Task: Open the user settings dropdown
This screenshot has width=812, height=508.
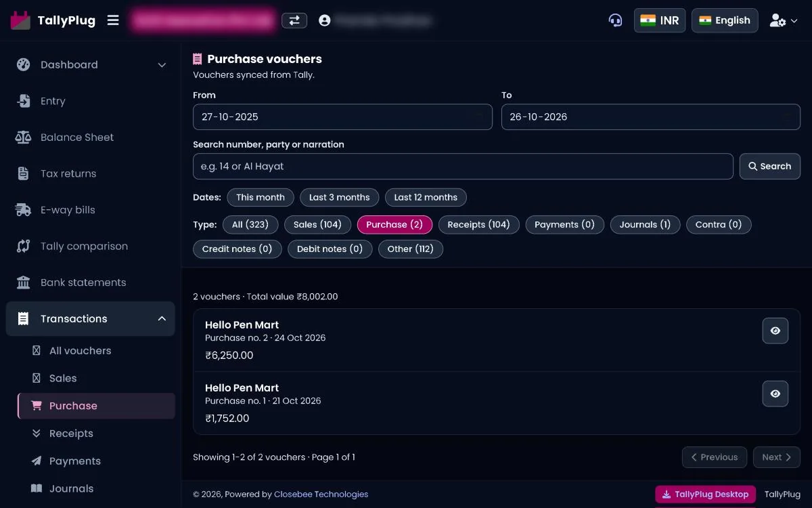Action: pyautogui.click(x=784, y=20)
